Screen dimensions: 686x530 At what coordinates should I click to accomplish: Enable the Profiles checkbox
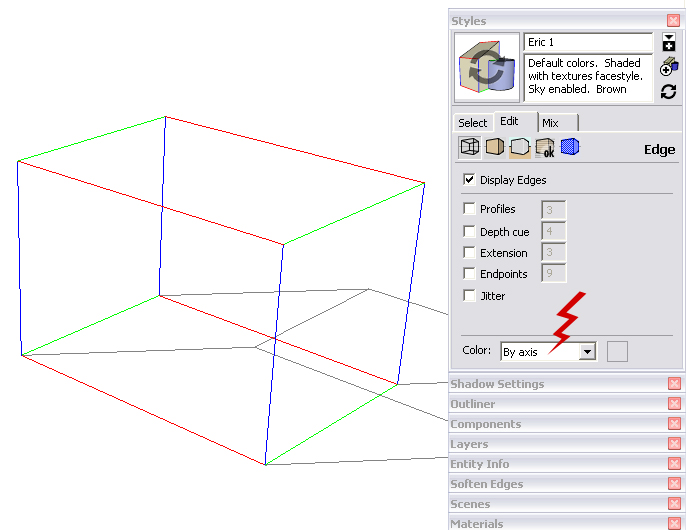pos(469,208)
